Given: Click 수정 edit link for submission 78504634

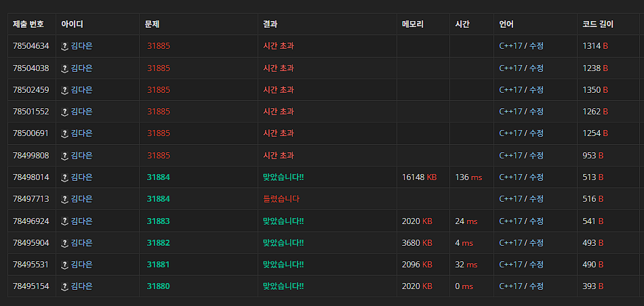Looking at the screenshot, I should [x=536, y=46].
